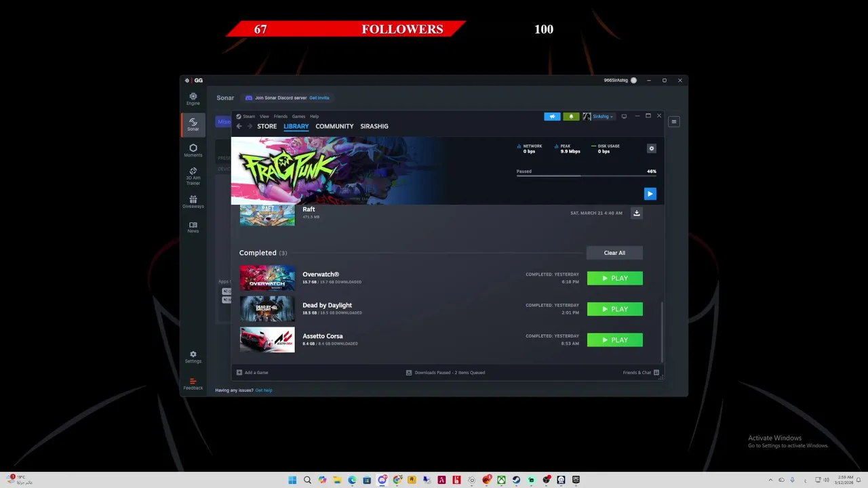Viewport: 868px width, 488px height.
Task: Open download settings gear in Steam
Action: (x=652, y=148)
